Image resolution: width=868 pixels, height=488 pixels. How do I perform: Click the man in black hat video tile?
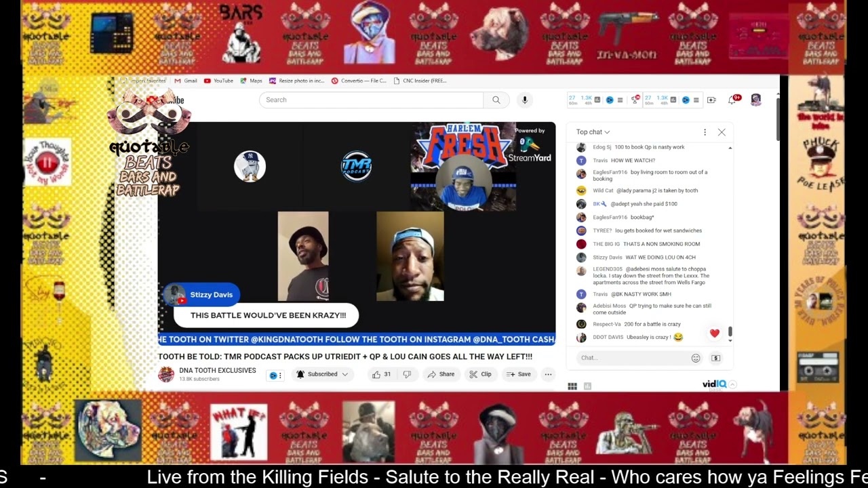click(x=303, y=256)
